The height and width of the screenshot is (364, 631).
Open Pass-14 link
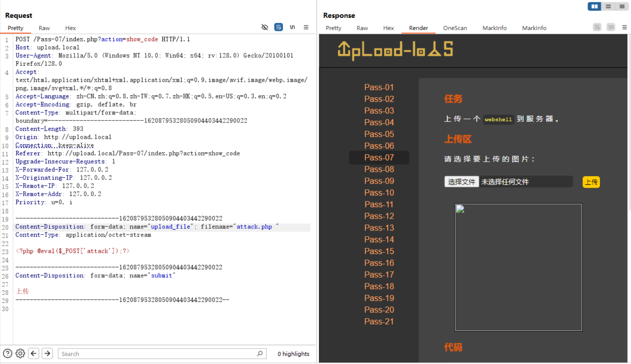pyautogui.click(x=379, y=239)
